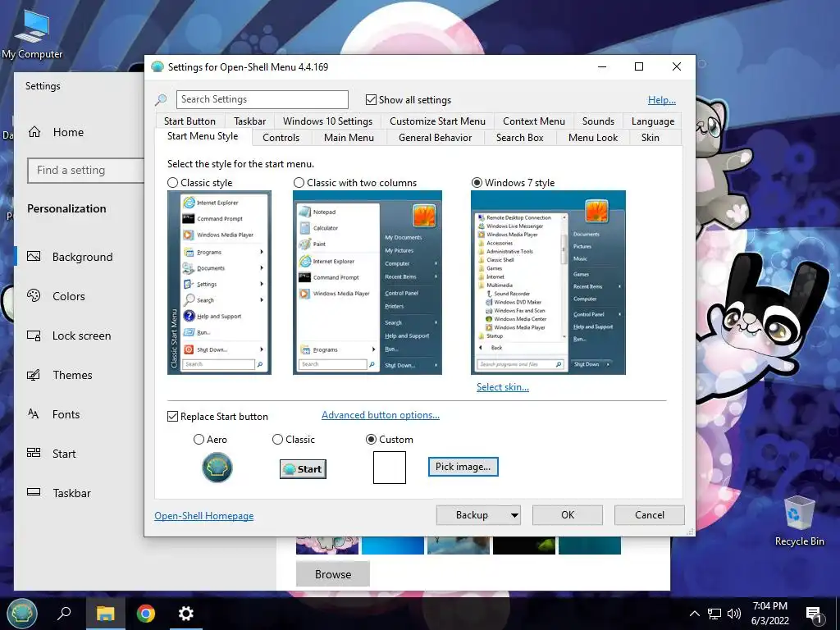Image resolution: width=840 pixels, height=630 pixels.
Task: Focus the Find a setting search box
Action: pos(85,171)
